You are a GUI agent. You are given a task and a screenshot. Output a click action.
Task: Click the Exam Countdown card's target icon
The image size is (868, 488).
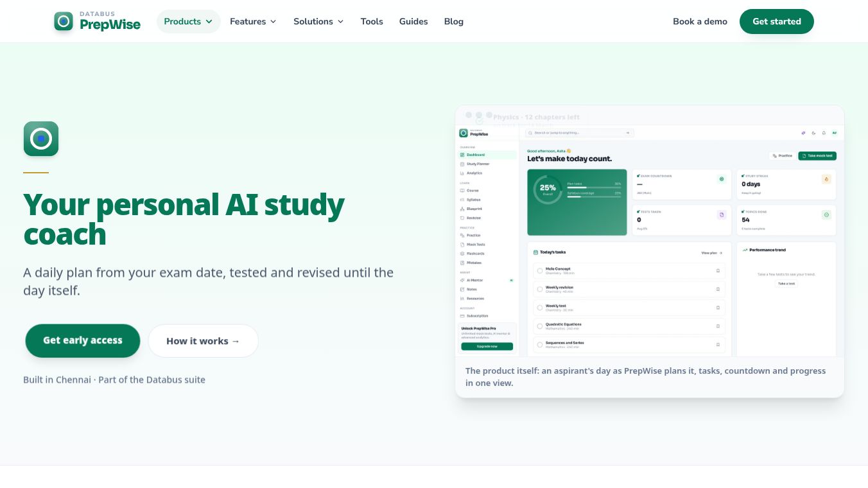(722, 179)
